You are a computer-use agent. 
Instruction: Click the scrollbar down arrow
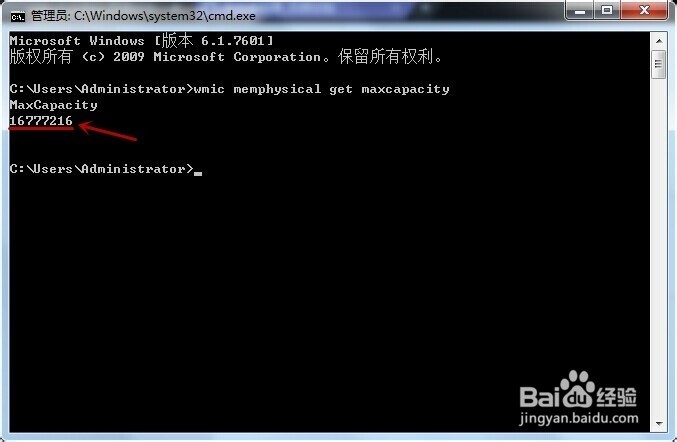click(x=658, y=423)
